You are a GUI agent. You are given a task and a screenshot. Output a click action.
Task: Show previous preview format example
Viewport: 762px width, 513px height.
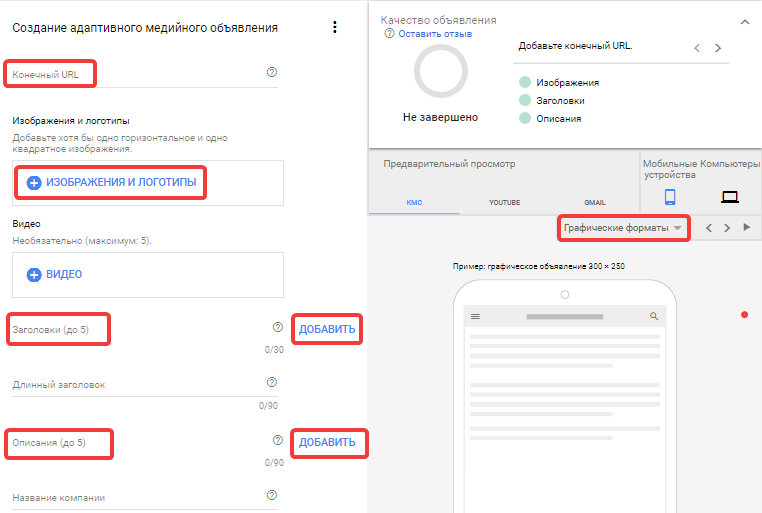[x=709, y=228]
